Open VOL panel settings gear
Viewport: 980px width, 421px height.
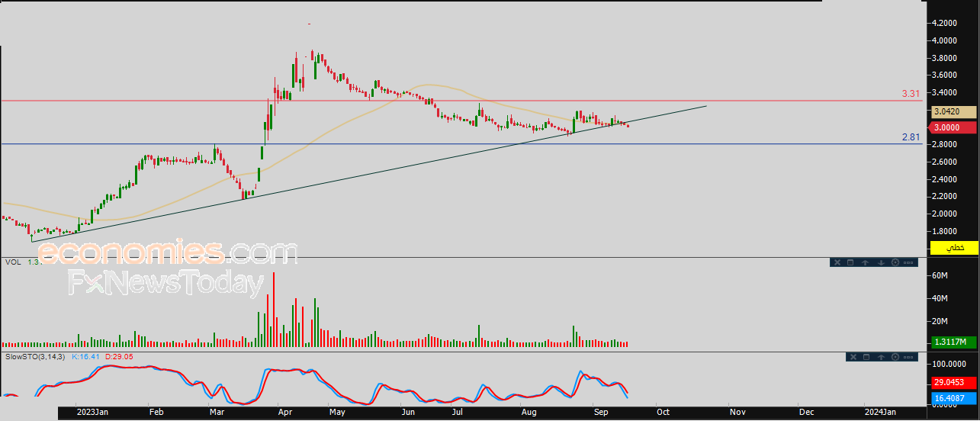895,262
